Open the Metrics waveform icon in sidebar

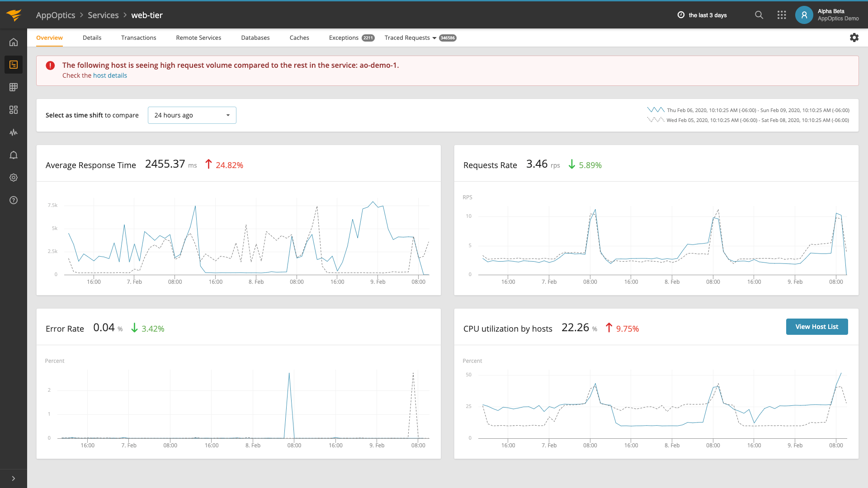coord(14,132)
